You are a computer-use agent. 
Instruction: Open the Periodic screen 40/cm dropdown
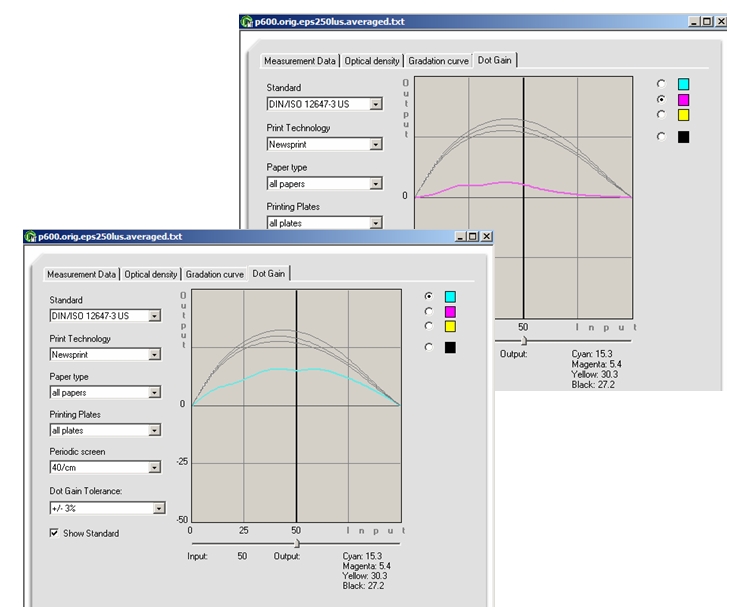105,468
